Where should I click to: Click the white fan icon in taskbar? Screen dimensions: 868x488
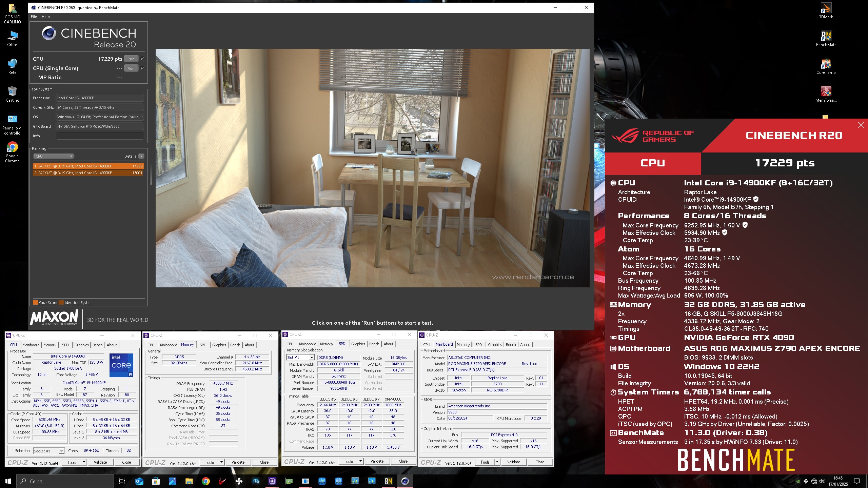coord(239,481)
